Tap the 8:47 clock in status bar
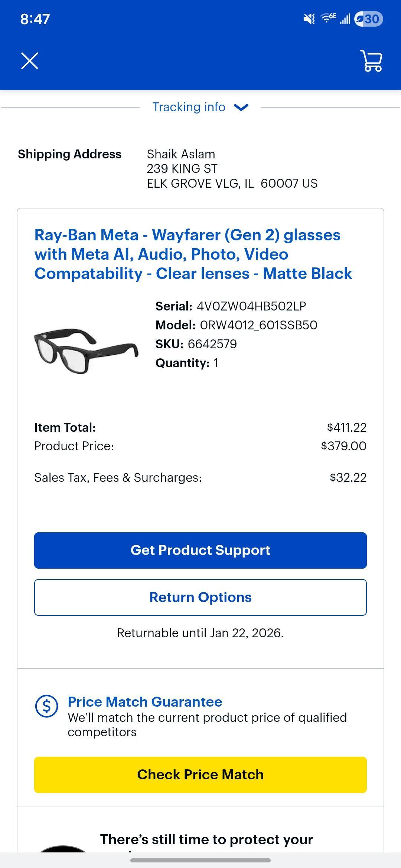The image size is (401, 868). click(35, 19)
